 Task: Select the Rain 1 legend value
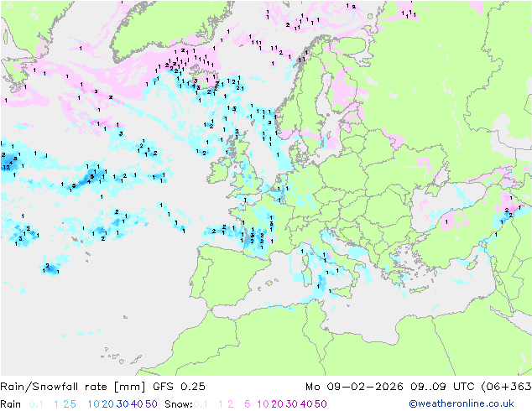56,404
